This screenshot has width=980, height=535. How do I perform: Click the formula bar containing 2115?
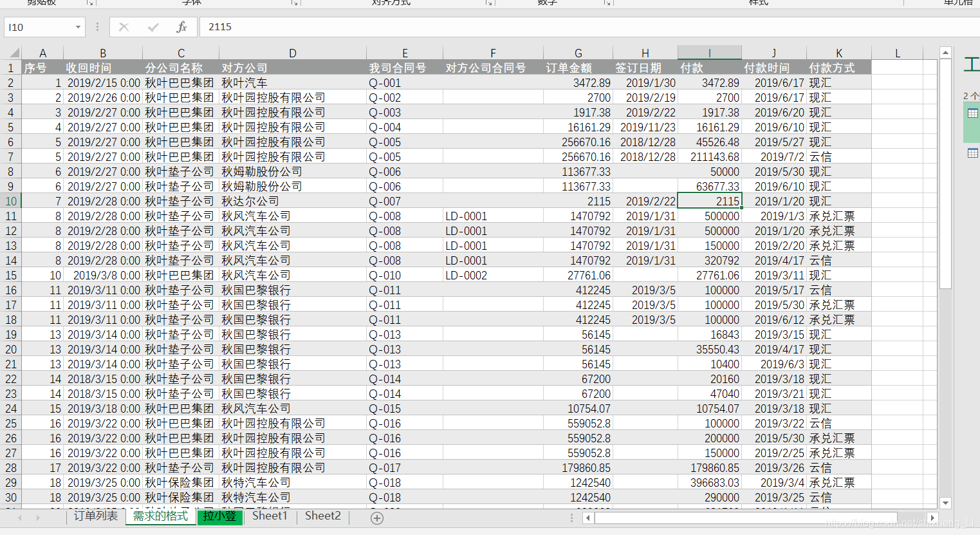pyautogui.click(x=589, y=27)
